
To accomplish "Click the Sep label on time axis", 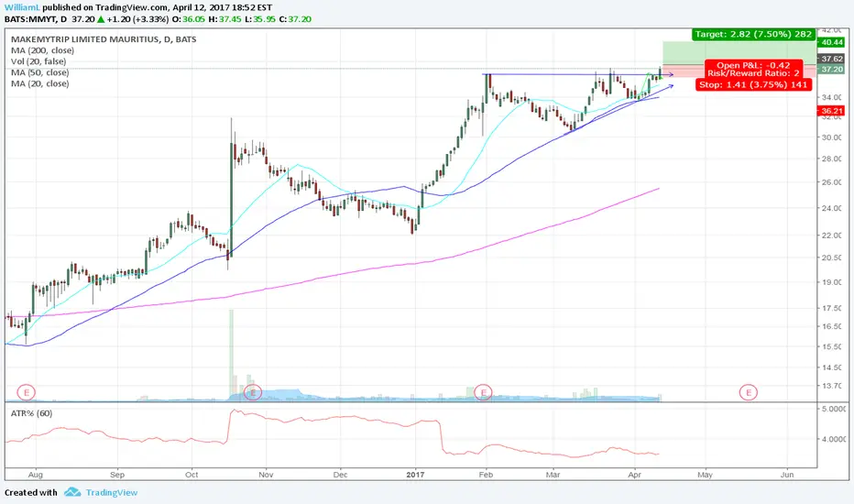I will pyautogui.click(x=117, y=475).
